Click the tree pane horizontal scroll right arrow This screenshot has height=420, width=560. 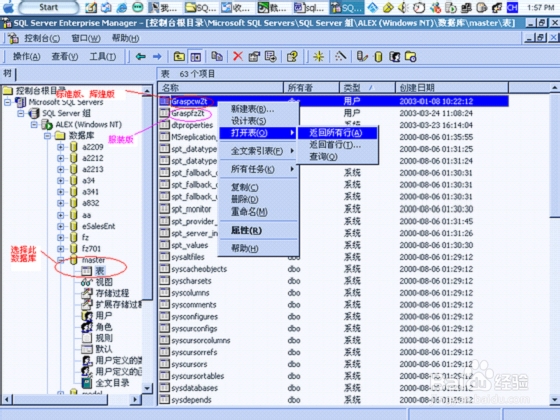pyautogui.click(x=135, y=399)
